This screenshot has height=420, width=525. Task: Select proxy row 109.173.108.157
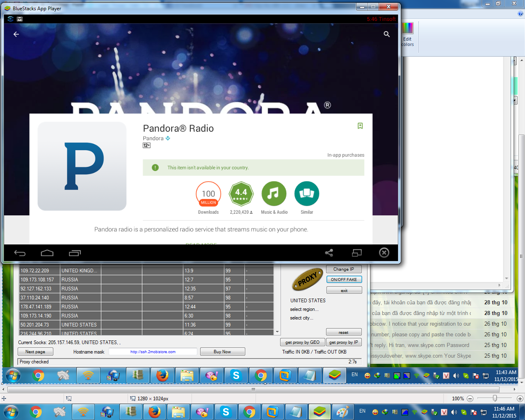(x=146, y=280)
